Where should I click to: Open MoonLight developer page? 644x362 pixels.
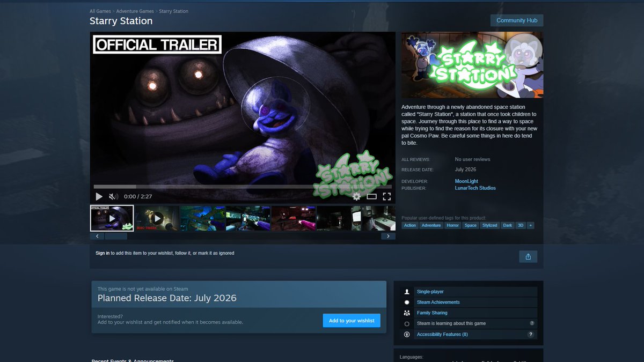pyautogui.click(x=466, y=181)
